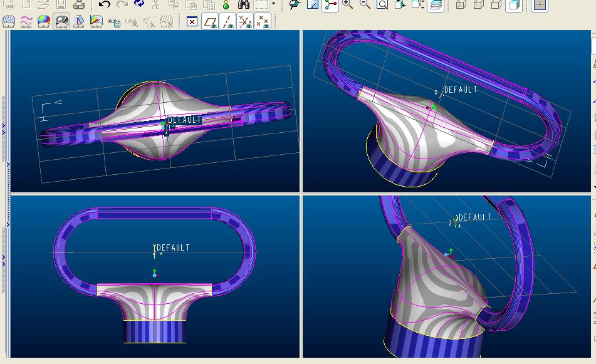Switch display to Hidden Line

[479, 4]
